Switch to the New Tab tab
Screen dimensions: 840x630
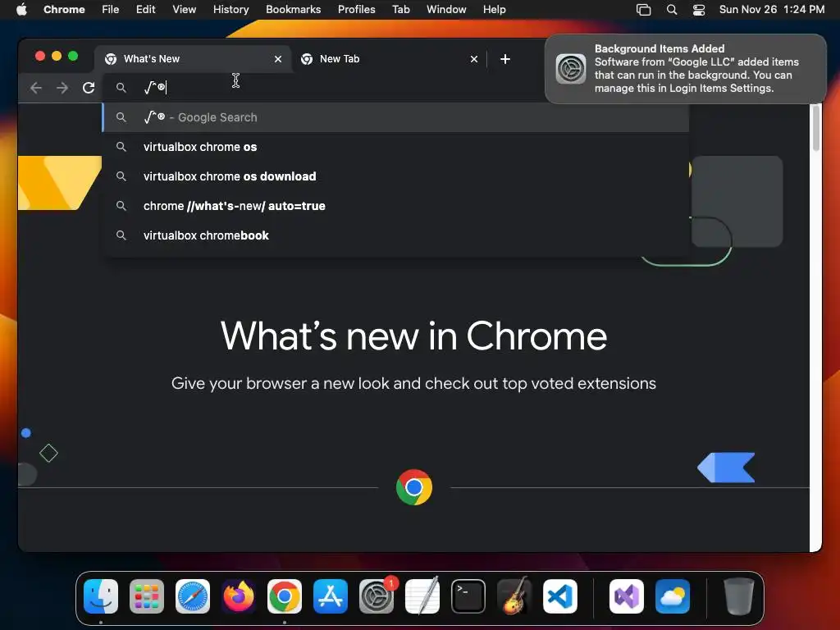(390, 59)
